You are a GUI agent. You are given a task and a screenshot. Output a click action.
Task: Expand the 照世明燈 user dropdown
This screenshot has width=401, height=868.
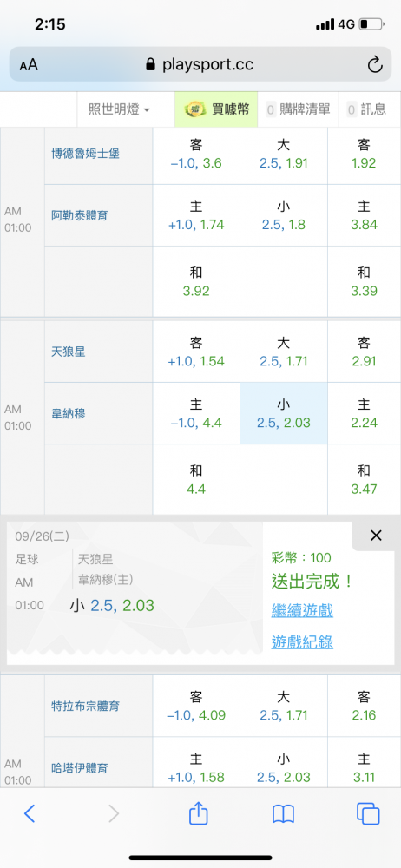click(x=119, y=109)
